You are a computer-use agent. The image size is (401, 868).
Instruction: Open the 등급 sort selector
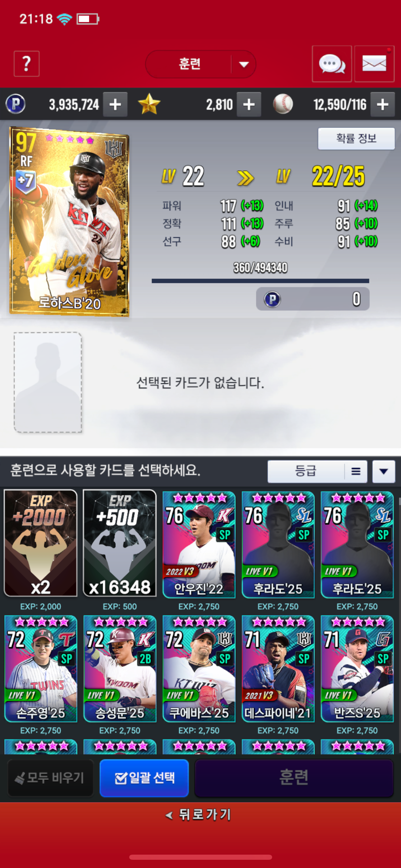(306, 472)
